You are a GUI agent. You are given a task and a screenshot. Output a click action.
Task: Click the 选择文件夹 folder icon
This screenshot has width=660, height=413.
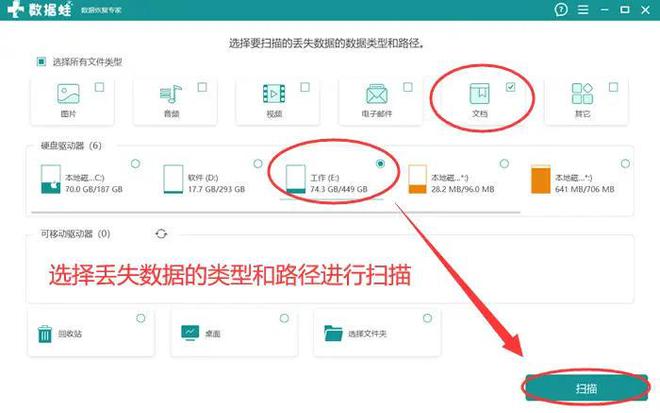(333, 333)
